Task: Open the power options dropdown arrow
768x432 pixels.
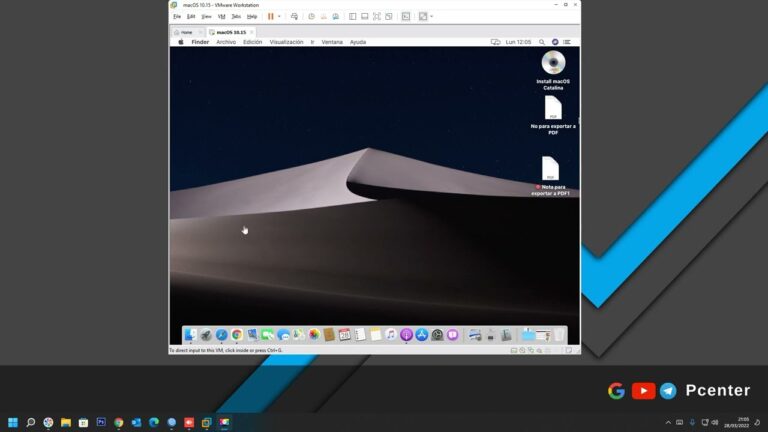Action: tap(279, 16)
